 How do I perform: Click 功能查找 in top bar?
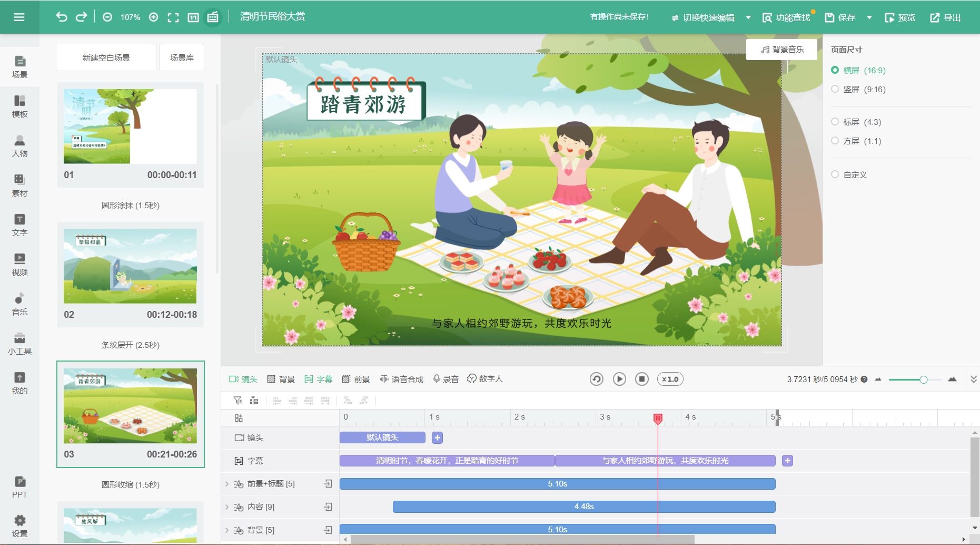coord(787,17)
